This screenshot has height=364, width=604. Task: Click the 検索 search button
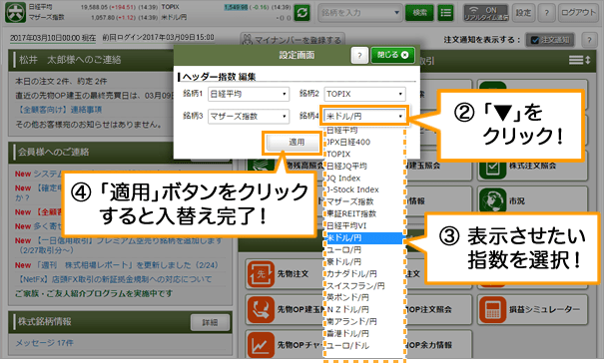[419, 13]
